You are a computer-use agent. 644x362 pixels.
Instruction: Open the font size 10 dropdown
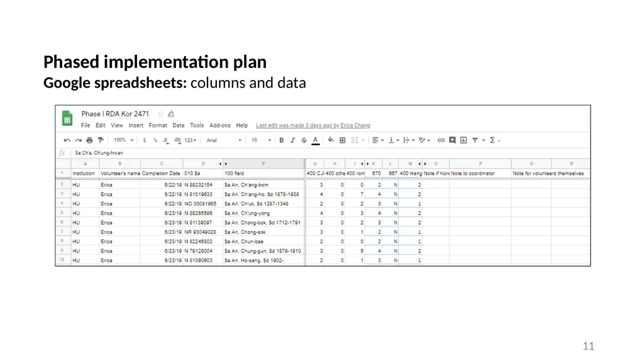coord(261,140)
